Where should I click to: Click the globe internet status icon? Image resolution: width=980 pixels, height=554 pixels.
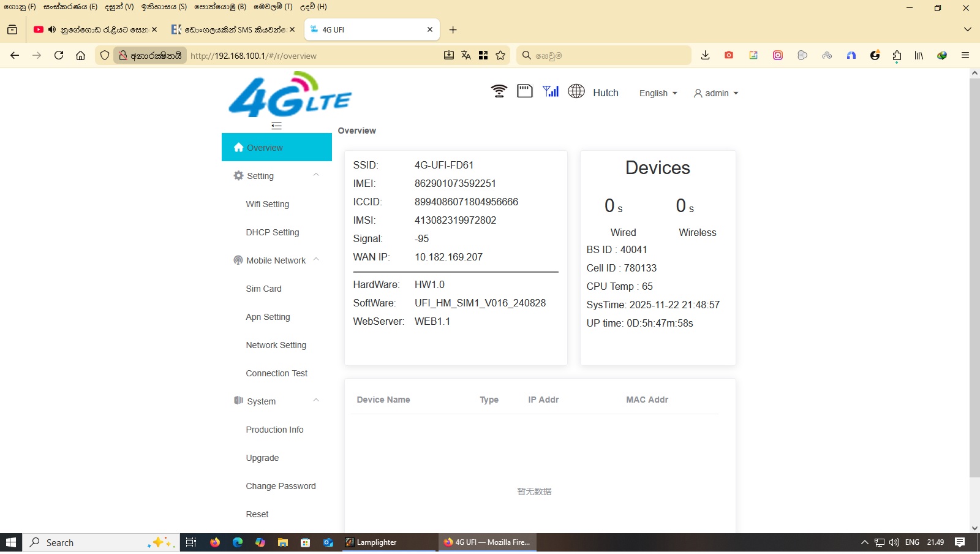(576, 91)
